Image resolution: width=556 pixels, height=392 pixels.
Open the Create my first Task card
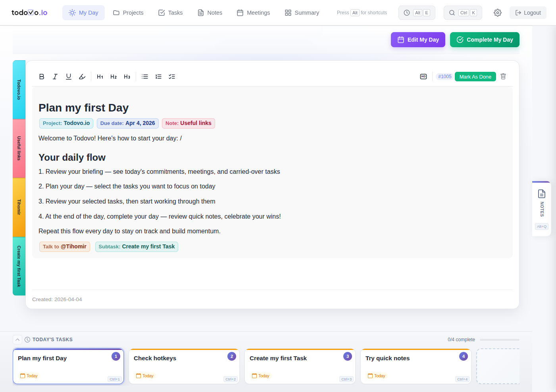pos(300,366)
